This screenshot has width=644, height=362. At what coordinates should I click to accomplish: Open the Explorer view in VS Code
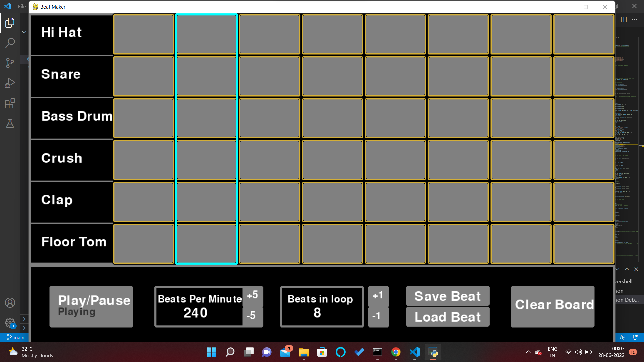(10, 23)
